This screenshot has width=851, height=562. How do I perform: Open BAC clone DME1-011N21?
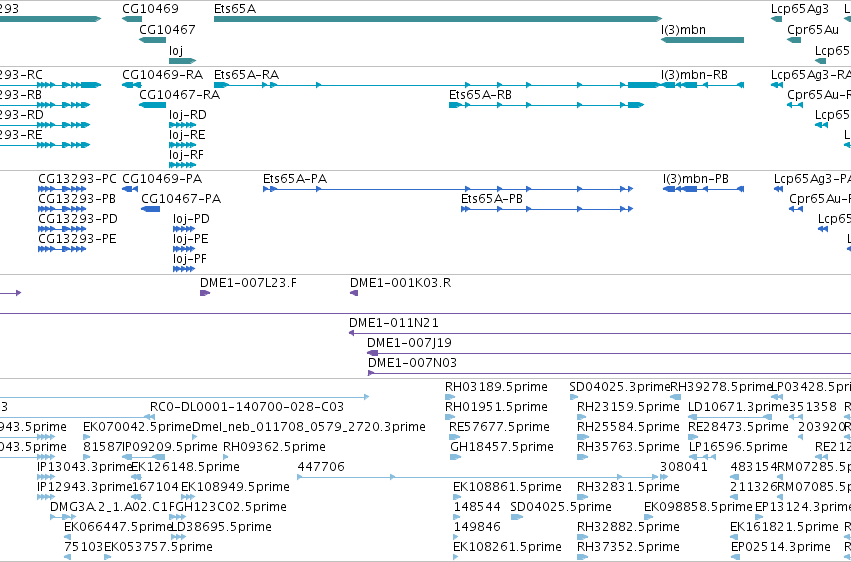tap(393, 323)
